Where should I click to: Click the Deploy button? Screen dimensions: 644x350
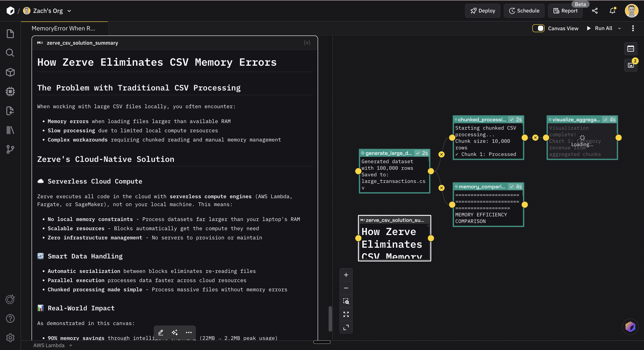click(x=482, y=10)
